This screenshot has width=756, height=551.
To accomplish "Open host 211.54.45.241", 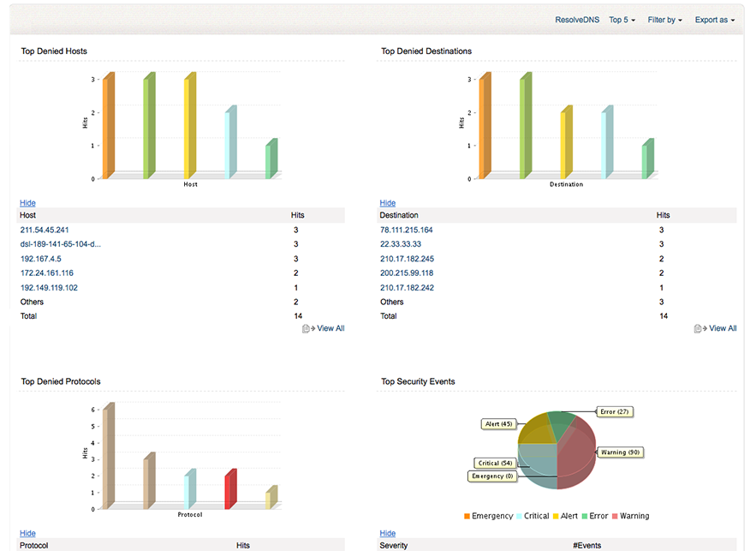I will click(x=45, y=231).
